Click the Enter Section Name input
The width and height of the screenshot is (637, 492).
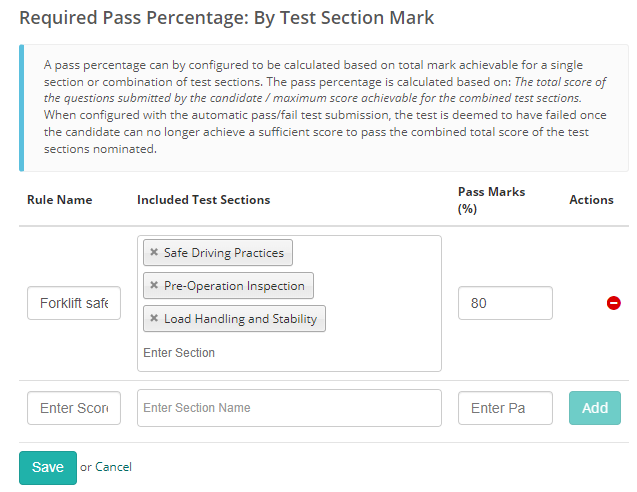coord(289,408)
